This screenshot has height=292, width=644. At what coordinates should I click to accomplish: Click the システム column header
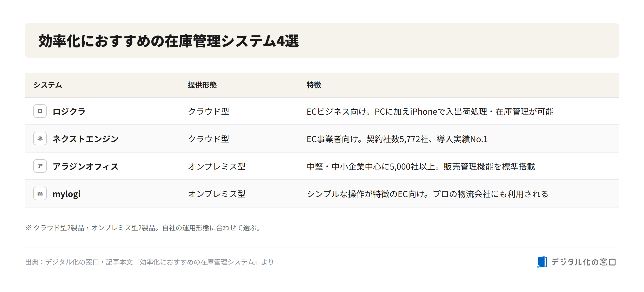48,85
